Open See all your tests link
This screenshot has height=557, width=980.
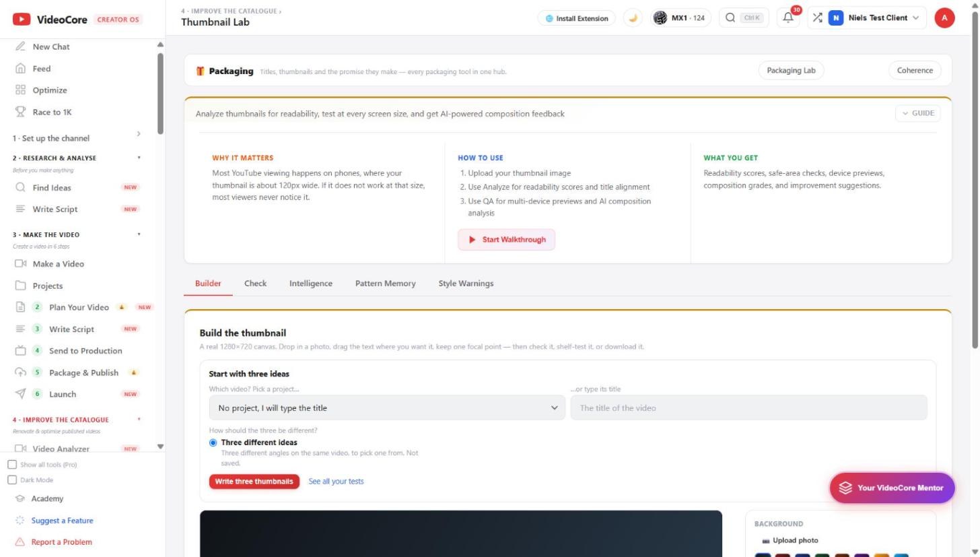336,482
